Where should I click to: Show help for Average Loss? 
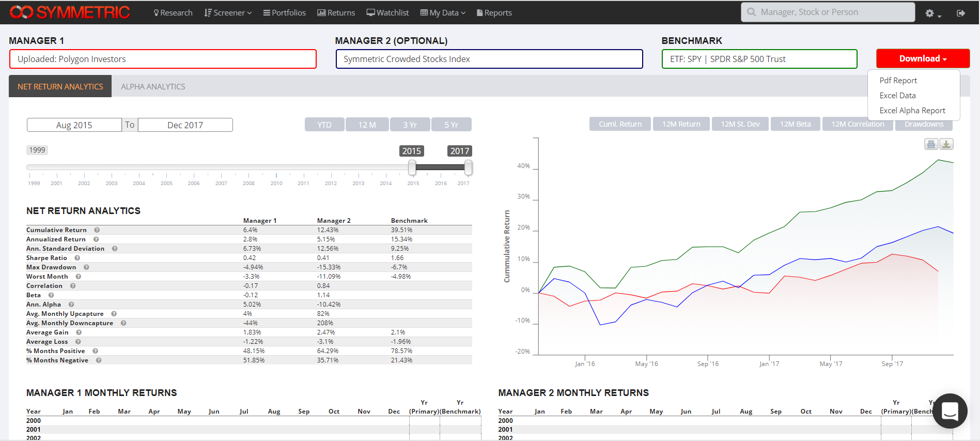point(78,342)
